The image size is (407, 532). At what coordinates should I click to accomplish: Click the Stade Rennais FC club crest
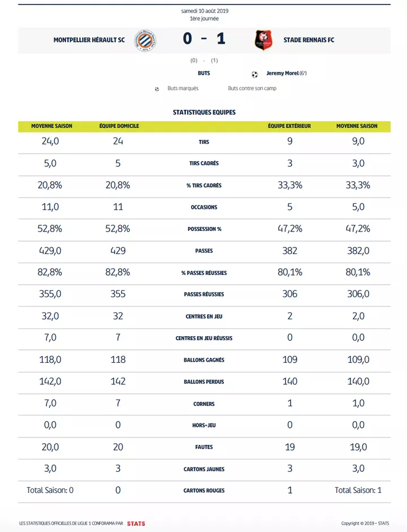[263, 40]
